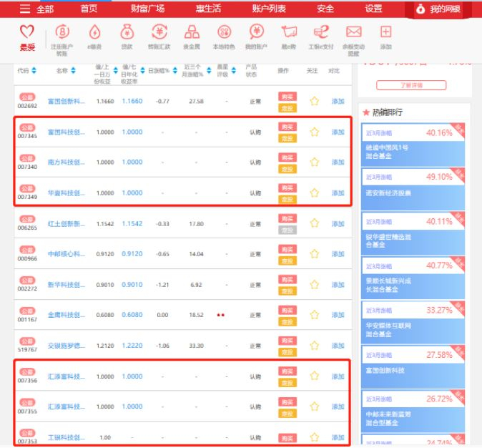Star the 富国科技创 fund 007345
Screen dimensions: 482x448
314,132
